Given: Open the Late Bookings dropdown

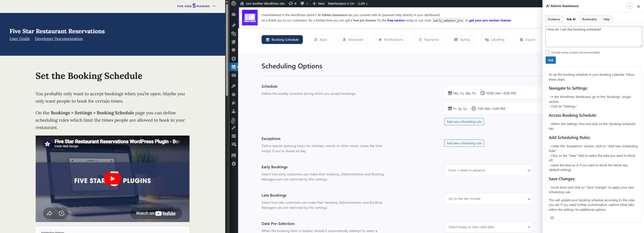Looking at the screenshot, I should point(488,199).
